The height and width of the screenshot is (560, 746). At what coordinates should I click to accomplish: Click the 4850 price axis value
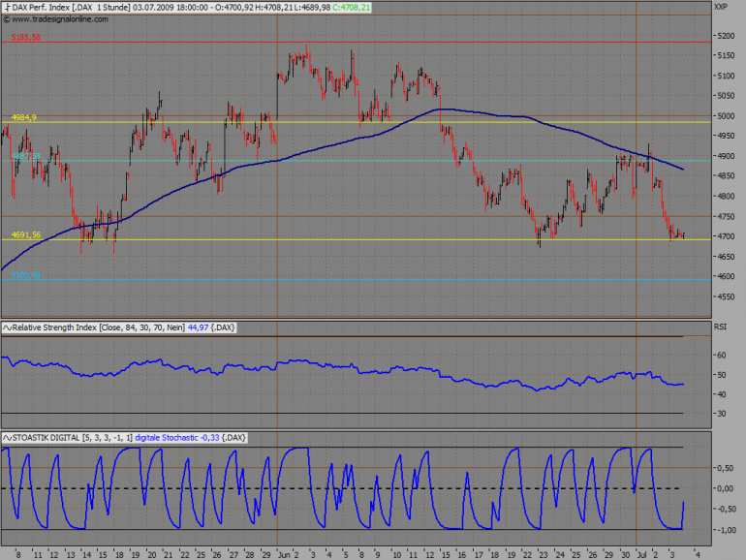tap(725, 176)
